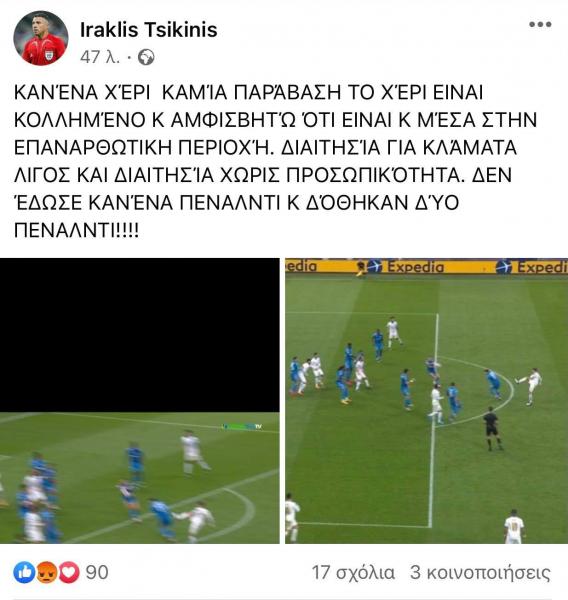
Task: View the 3 κοινοποιήσεις shares
Action: point(480,573)
